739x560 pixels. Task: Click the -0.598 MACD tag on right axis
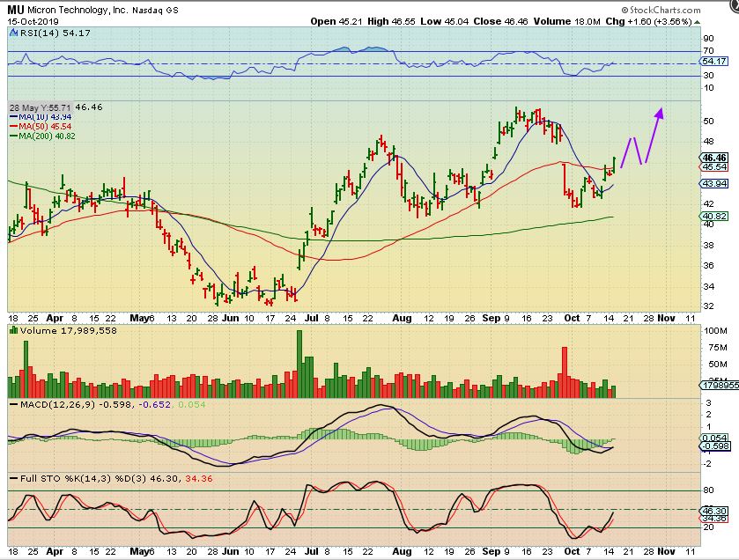715,446
